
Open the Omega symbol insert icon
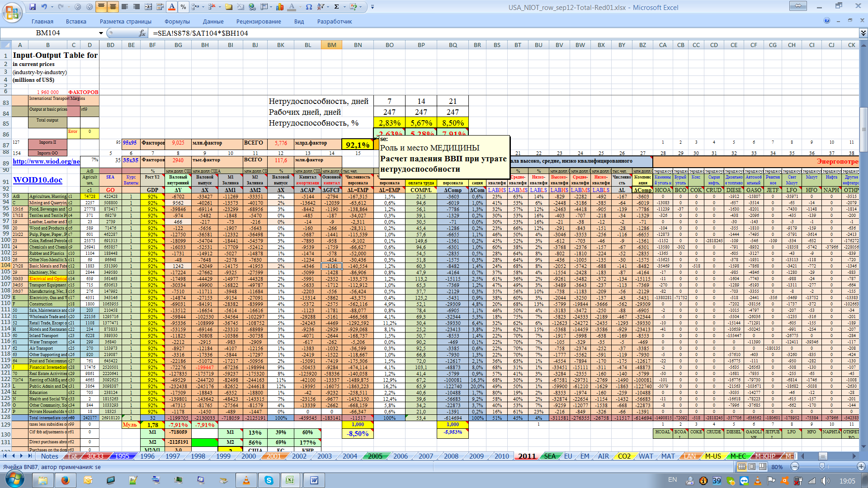tap(309, 7)
